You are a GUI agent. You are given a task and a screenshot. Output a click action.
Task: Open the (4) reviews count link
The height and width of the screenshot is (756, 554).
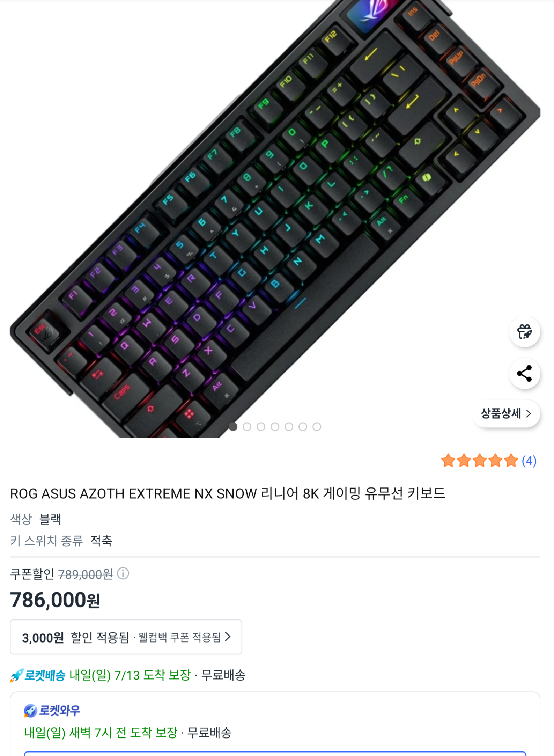coord(529,461)
